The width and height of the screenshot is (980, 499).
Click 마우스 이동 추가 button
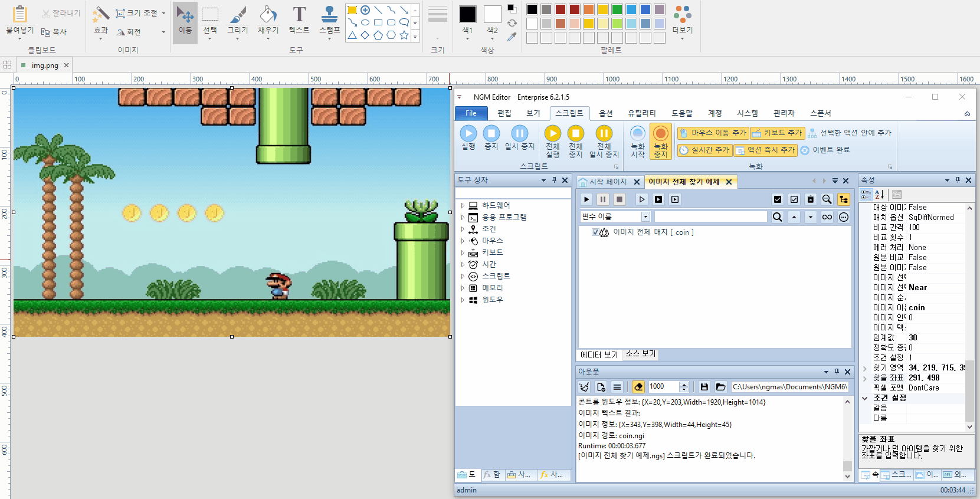713,133
